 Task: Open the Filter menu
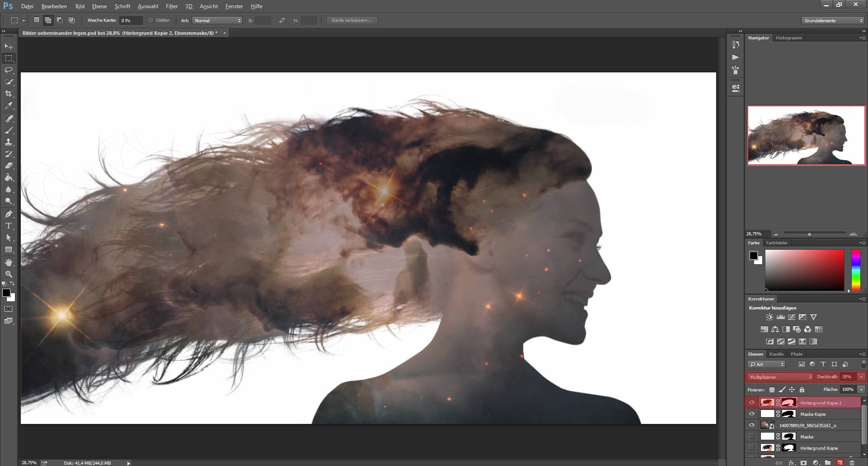click(x=172, y=6)
